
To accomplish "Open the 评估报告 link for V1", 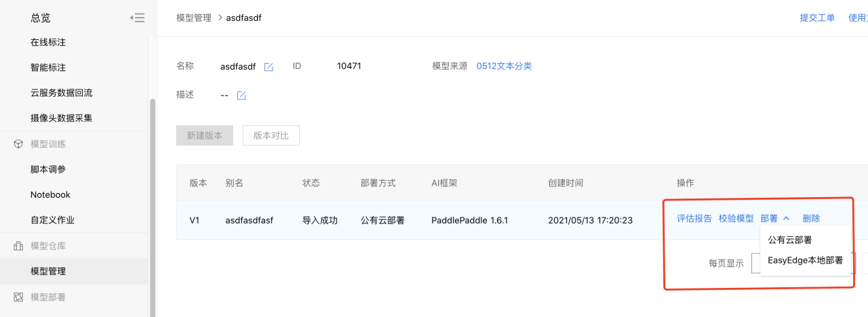I will (x=694, y=219).
